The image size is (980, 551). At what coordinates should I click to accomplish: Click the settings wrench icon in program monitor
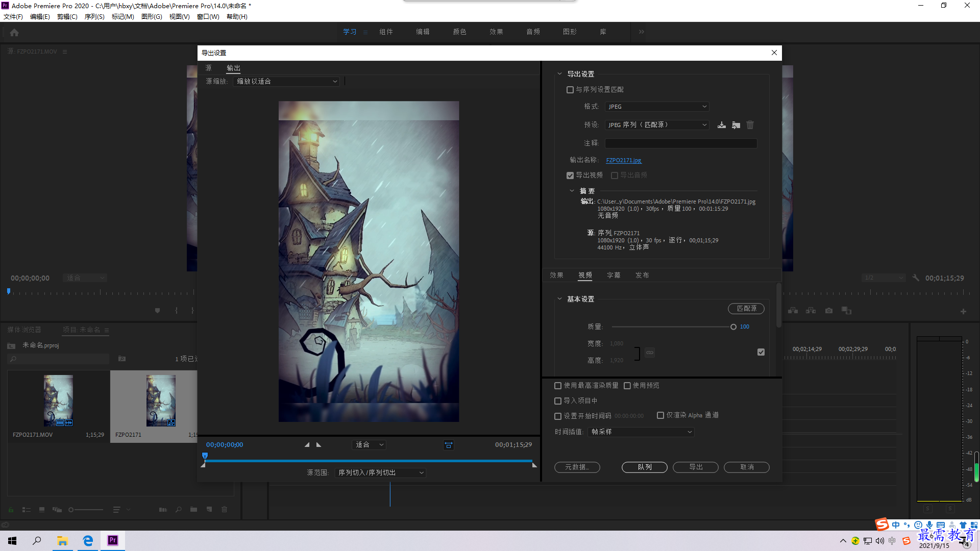pos(916,278)
